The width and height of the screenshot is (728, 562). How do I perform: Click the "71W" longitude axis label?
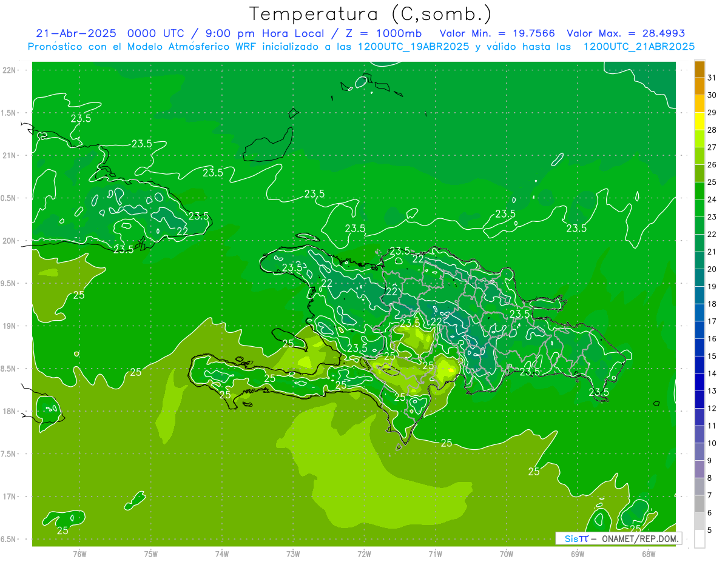click(x=435, y=554)
